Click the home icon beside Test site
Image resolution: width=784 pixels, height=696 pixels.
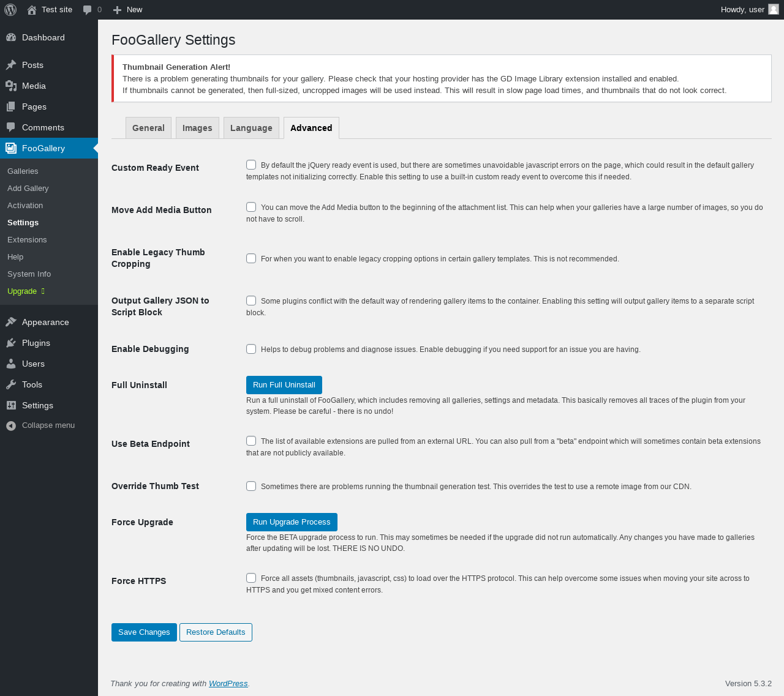pos(32,10)
